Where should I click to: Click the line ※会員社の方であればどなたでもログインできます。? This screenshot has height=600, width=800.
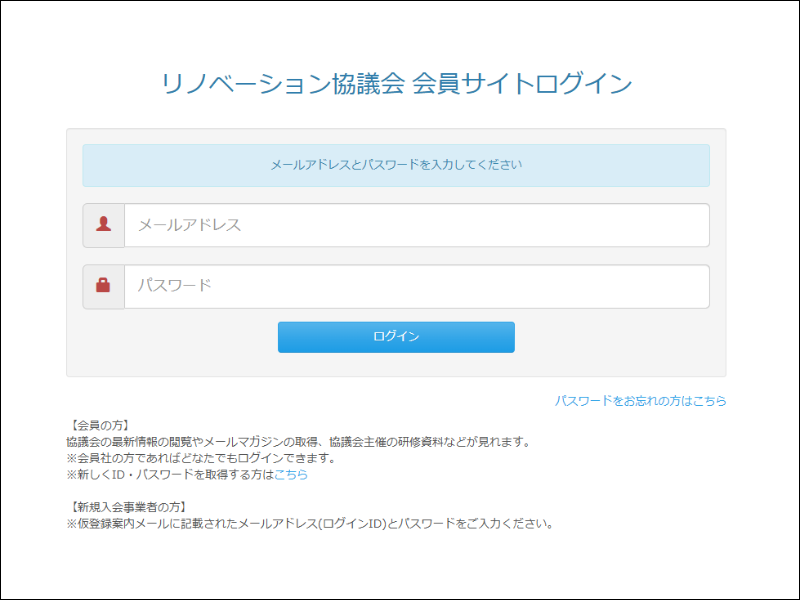point(203,458)
